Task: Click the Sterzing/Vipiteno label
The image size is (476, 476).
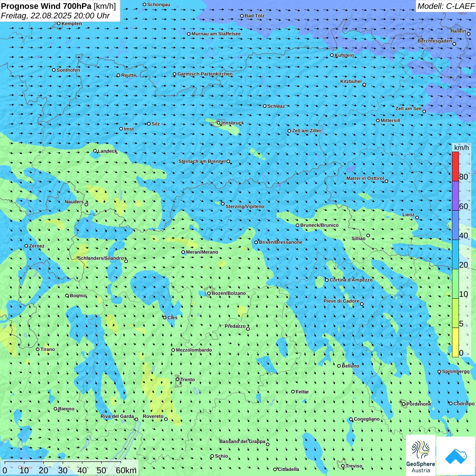Action: (245, 206)
